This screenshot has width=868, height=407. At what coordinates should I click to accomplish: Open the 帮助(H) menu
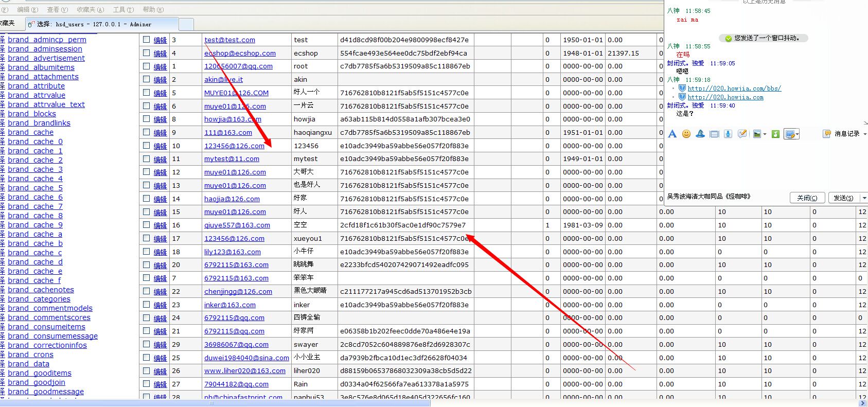(x=153, y=9)
